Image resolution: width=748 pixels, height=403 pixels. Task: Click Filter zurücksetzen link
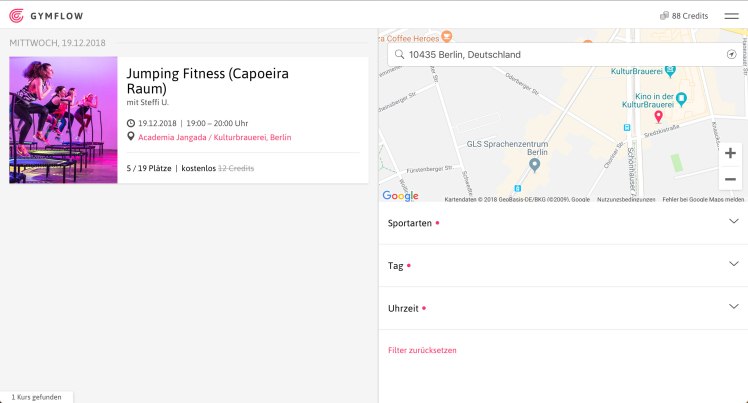(422, 350)
